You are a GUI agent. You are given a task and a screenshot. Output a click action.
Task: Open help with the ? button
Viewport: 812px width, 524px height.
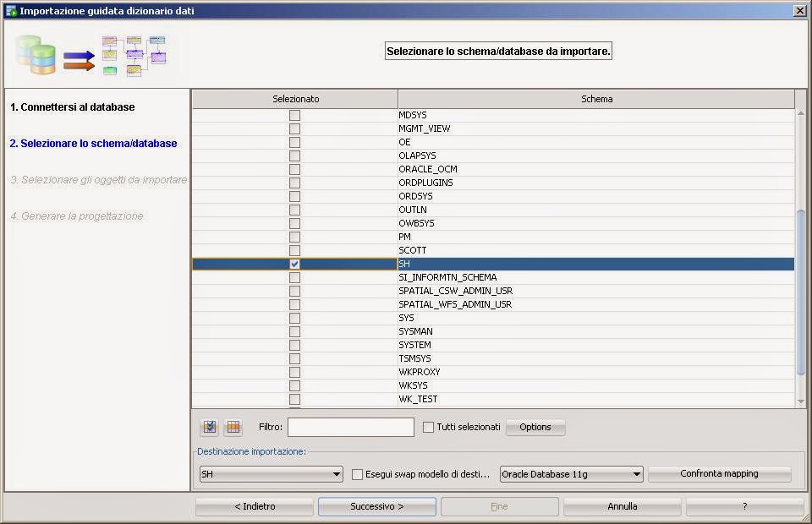pyautogui.click(x=744, y=506)
